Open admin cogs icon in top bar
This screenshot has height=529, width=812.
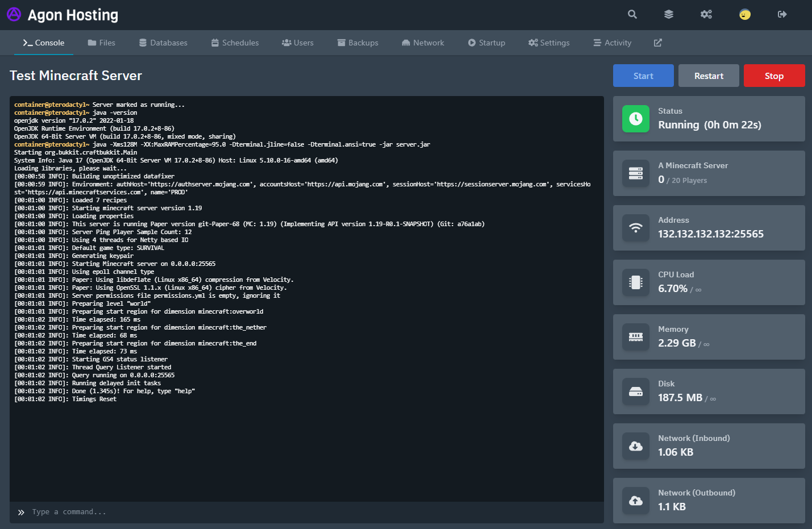coord(706,14)
